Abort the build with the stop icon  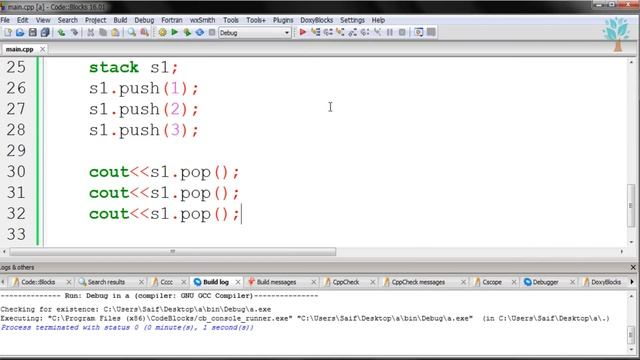212,33
